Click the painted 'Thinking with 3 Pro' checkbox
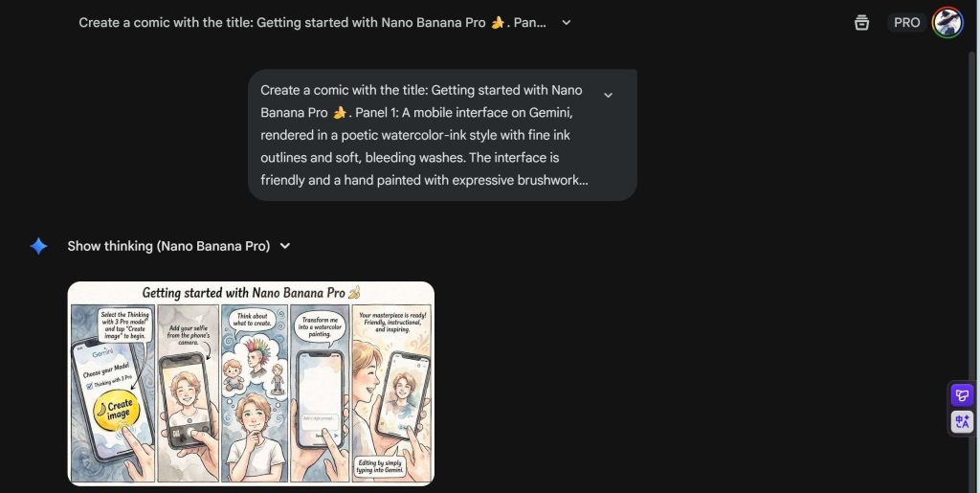The image size is (980, 493). tap(90, 385)
